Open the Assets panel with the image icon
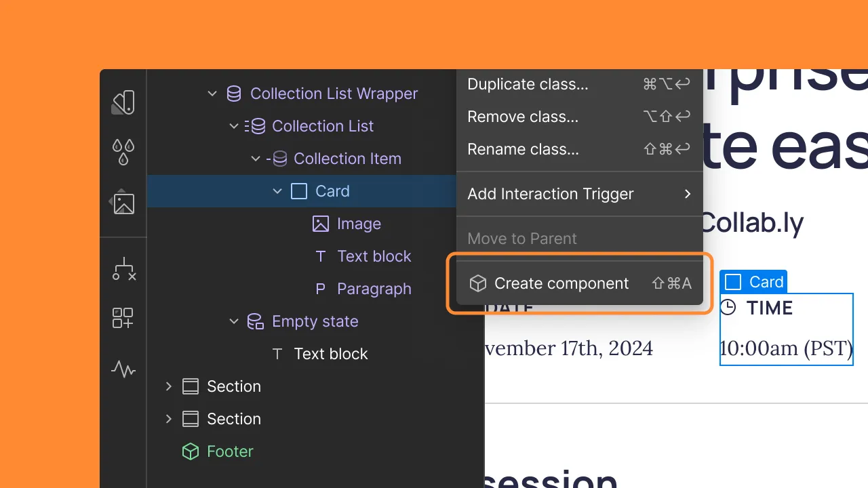 pos(123,202)
